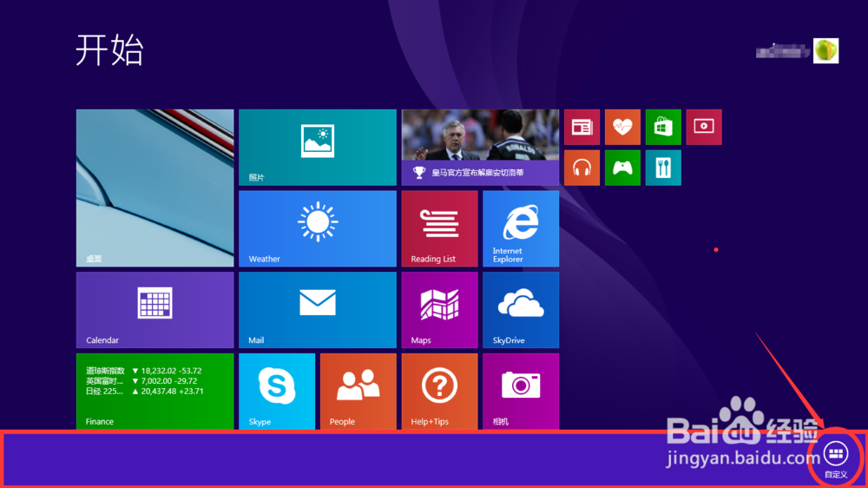Image resolution: width=868 pixels, height=488 pixels.
Task: Open the Calendar tile
Action: point(155,310)
